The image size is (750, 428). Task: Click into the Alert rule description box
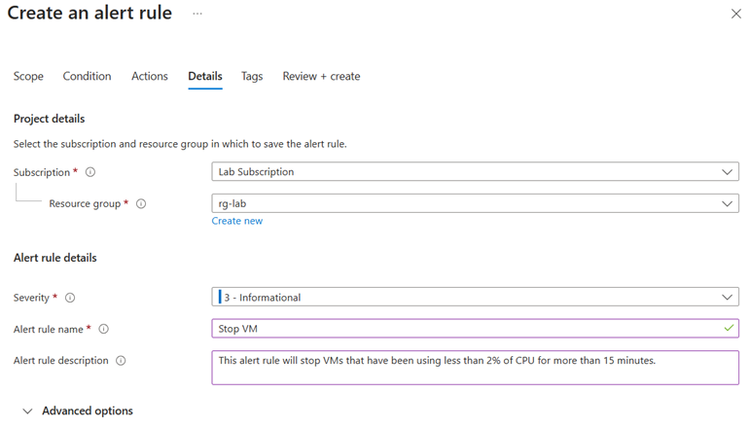(475, 367)
